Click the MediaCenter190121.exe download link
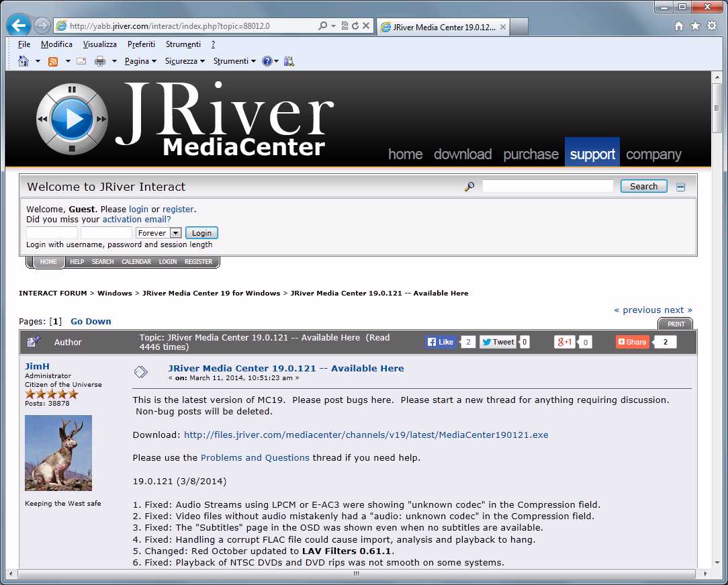 tap(366, 435)
